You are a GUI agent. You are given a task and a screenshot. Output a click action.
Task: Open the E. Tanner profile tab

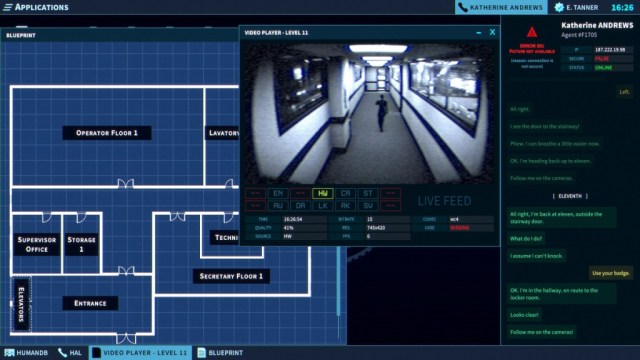coord(576,7)
